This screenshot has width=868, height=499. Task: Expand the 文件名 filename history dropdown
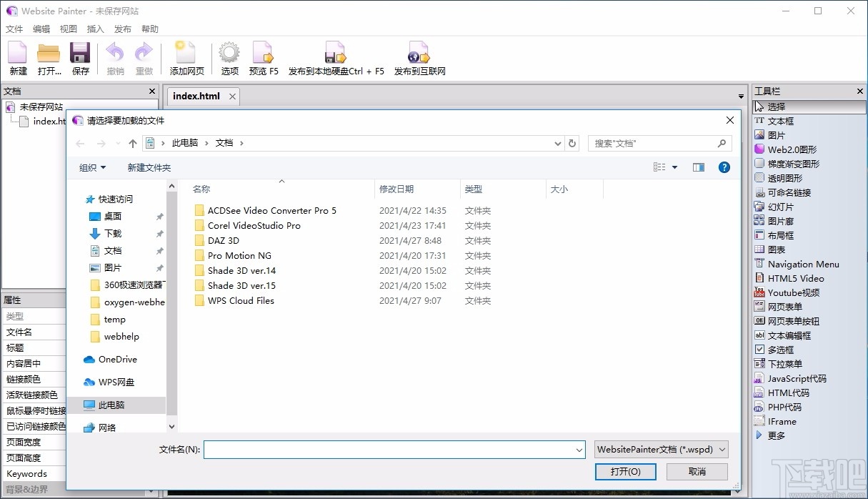(579, 450)
